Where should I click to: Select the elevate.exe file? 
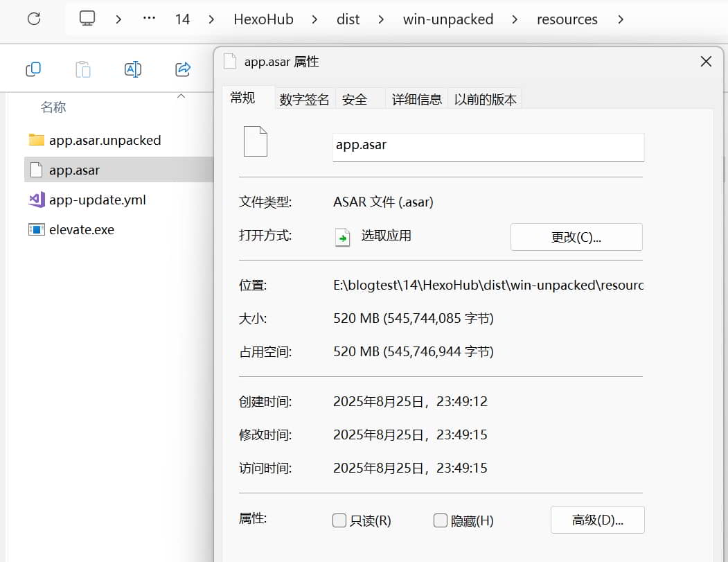pyautogui.click(x=81, y=229)
